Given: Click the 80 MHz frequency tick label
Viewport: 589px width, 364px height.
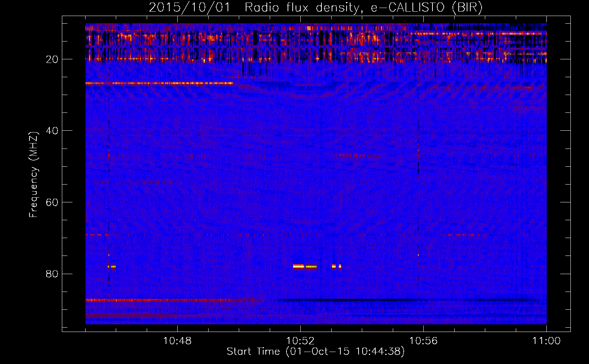Looking at the screenshot, I should click(x=52, y=274).
